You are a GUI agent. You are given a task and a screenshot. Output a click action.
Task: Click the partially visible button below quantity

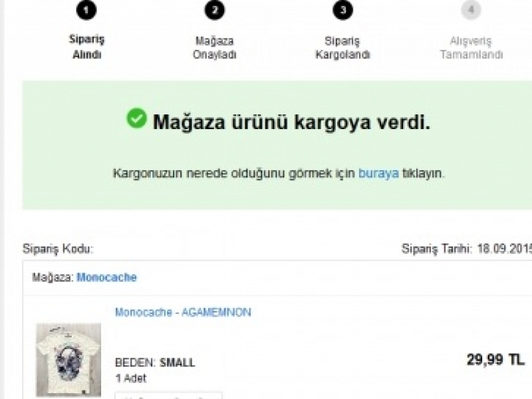169,395
